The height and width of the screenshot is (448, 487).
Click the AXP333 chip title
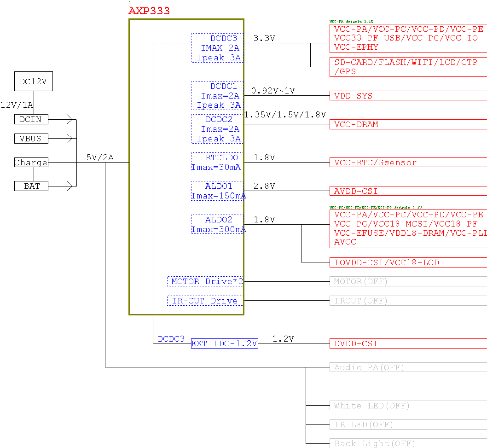(149, 11)
